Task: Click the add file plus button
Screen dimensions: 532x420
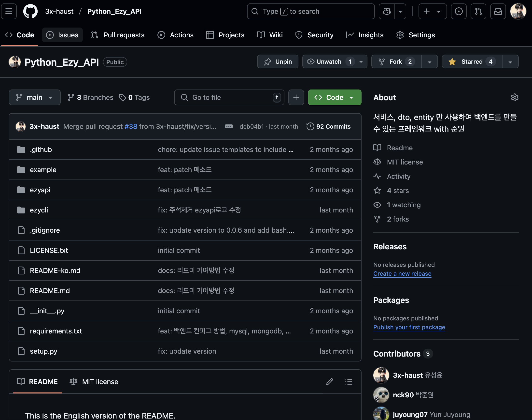Action: pos(296,97)
